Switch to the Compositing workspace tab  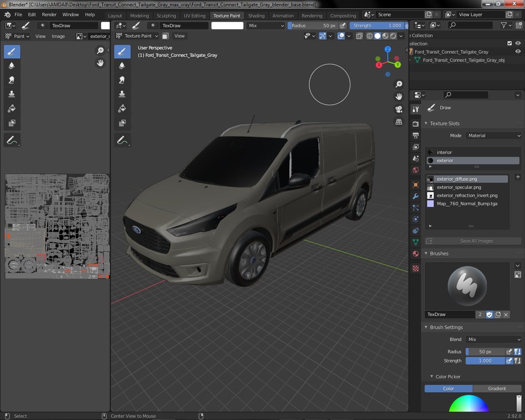tap(343, 16)
